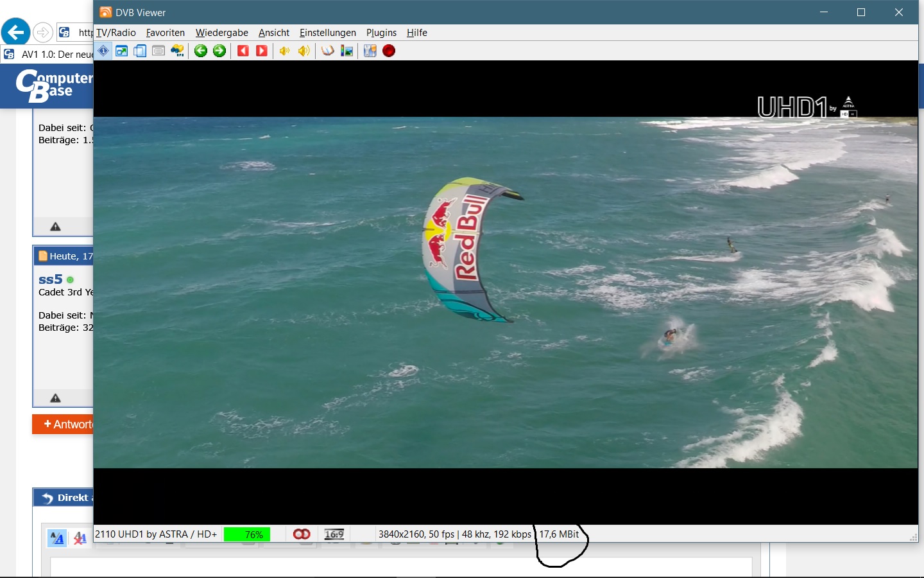Click the green 76% signal level bar
The height and width of the screenshot is (578, 924).
tap(247, 534)
